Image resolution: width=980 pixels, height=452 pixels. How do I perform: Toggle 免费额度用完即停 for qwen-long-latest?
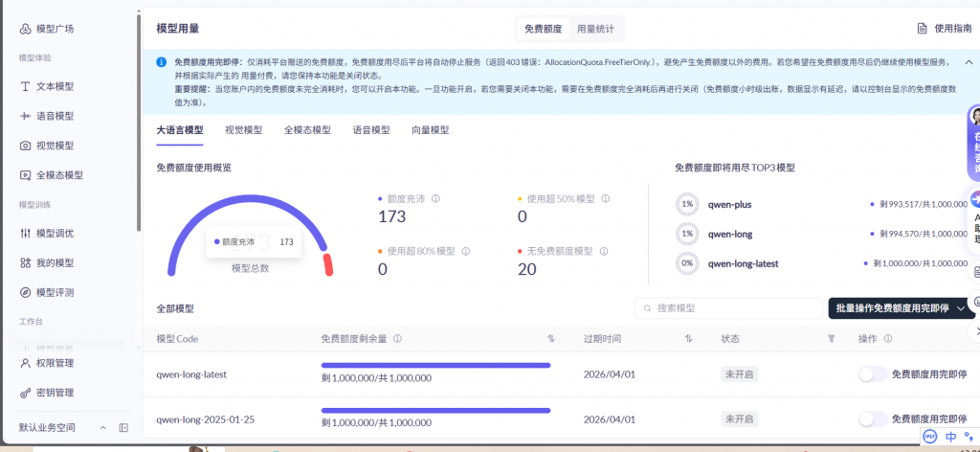pyautogui.click(x=873, y=374)
